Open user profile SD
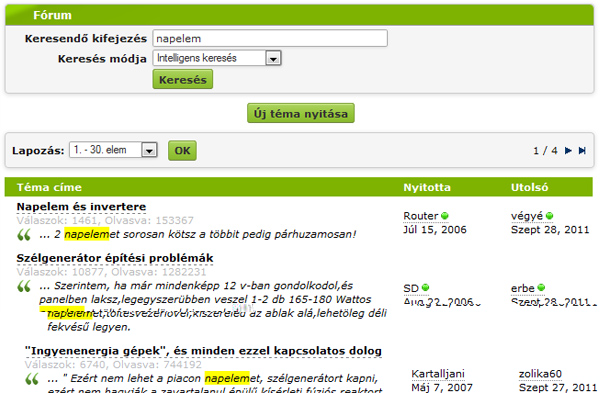Screen dimensions: 600x393 (411, 288)
